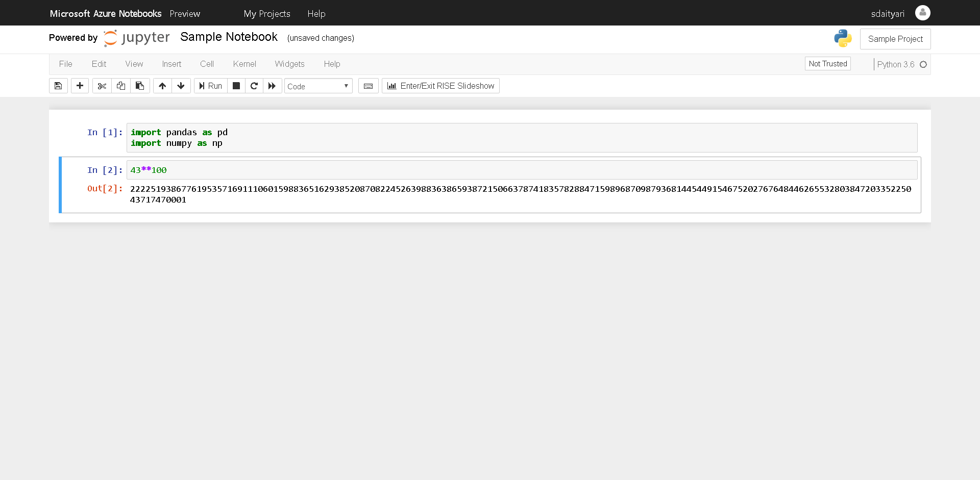The height and width of the screenshot is (480, 980).
Task: Go to My Projects
Action: (x=267, y=14)
